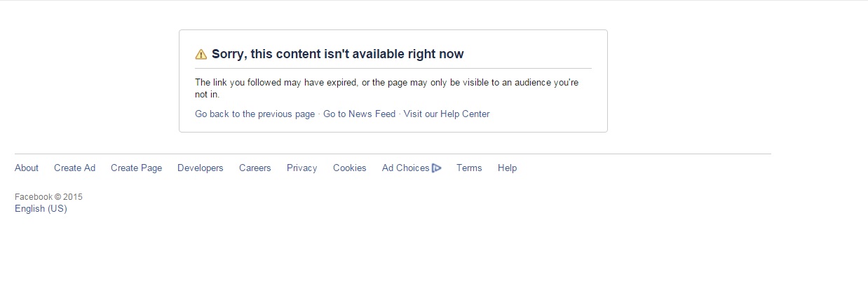
Task: Open the Terms footer link
Action: tap(469, 168)
